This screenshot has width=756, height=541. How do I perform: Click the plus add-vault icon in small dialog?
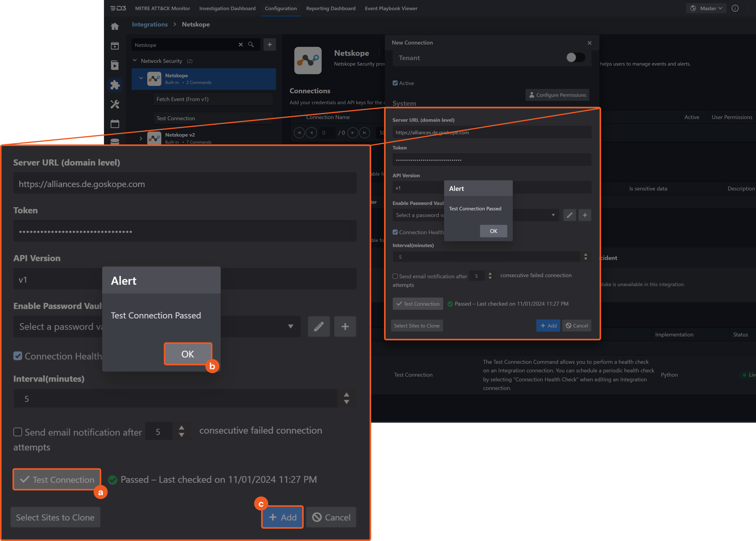[585, 215]
